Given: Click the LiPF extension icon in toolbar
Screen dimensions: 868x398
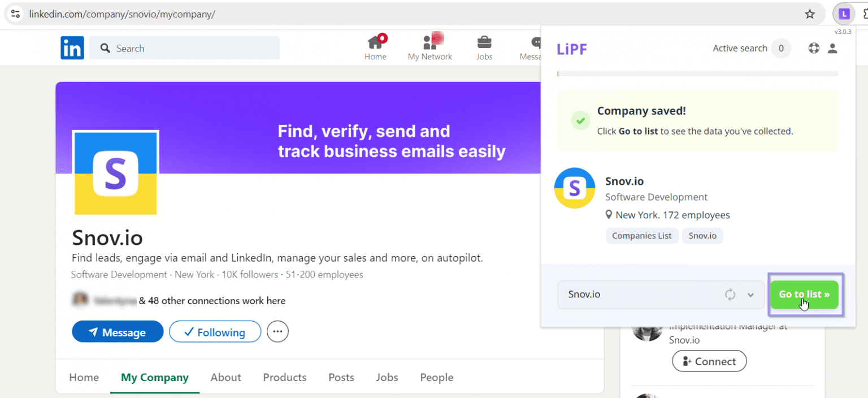Looking at the screenshot, I should click(844, 14).
